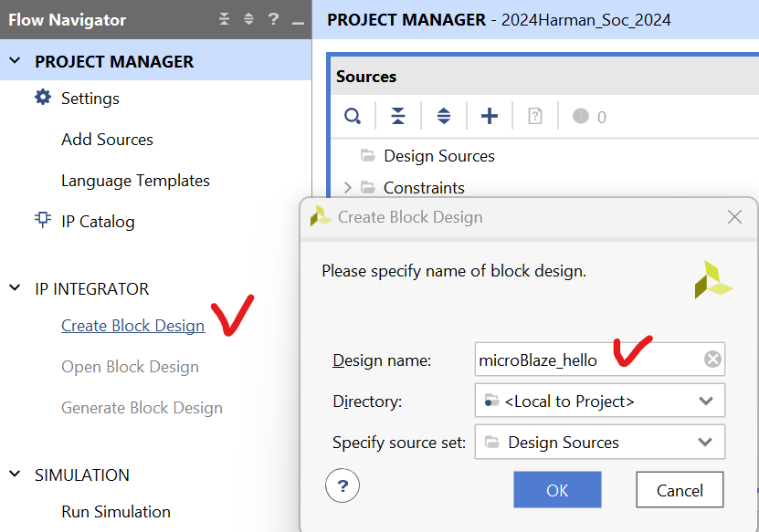Click Add Sources
Image resolution: width=759 pixels, height=532 pixels.
coord(107,140)
